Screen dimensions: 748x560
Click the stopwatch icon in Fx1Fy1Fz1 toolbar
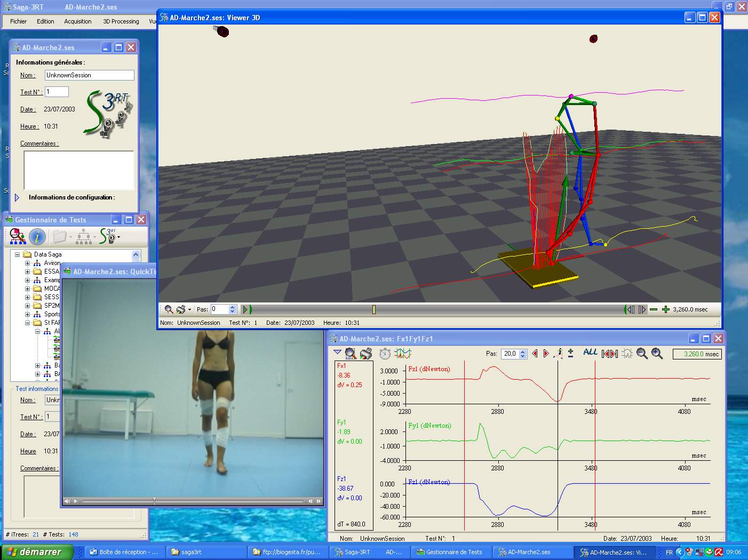coord(385,353)
